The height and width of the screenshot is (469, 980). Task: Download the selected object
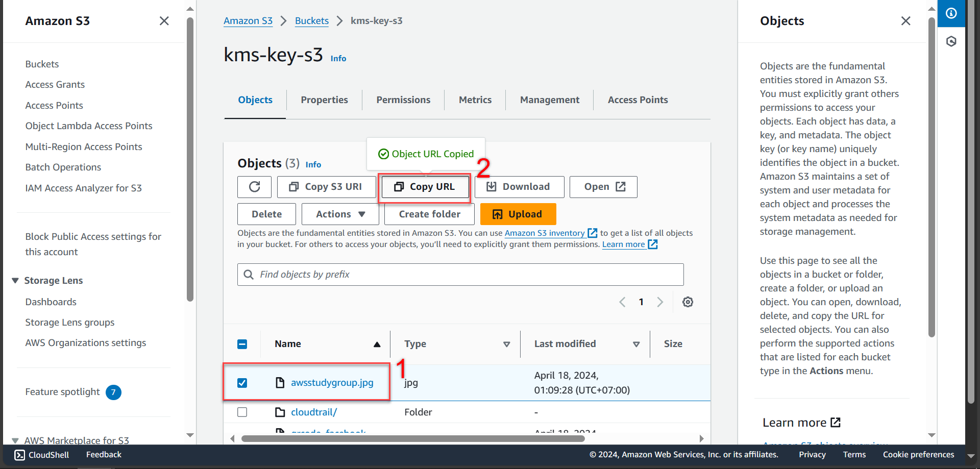tap(519, 187)
